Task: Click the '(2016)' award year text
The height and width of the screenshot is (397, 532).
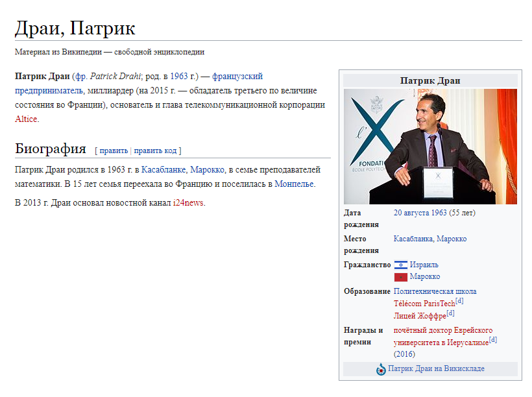Action: (404, 354)
